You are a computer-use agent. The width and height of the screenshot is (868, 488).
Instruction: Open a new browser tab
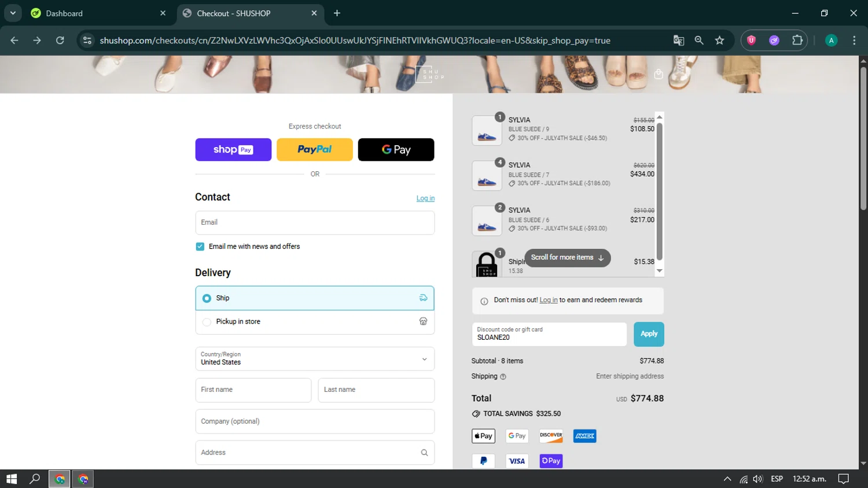(337, 13)
